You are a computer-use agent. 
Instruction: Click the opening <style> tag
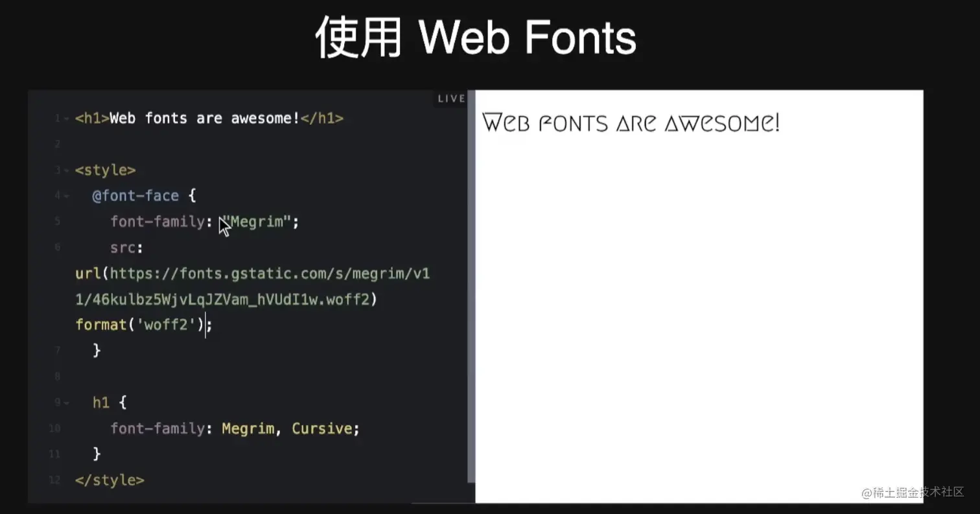pos(106,170)
